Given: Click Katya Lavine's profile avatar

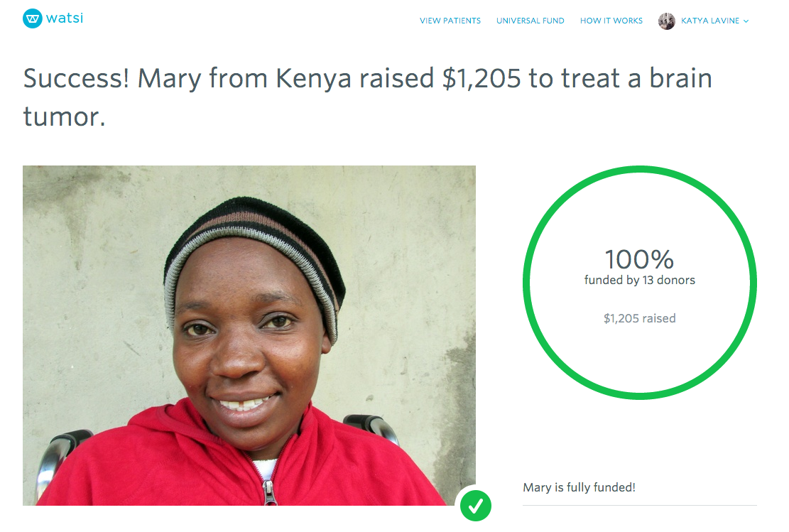Looking at the screenshot, I should pos(667,21).
